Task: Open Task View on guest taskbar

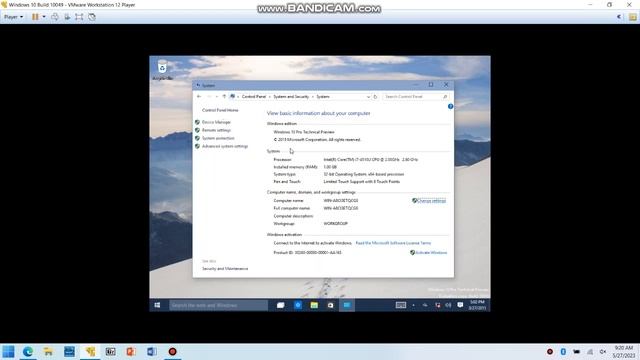Action: (280, 305)
